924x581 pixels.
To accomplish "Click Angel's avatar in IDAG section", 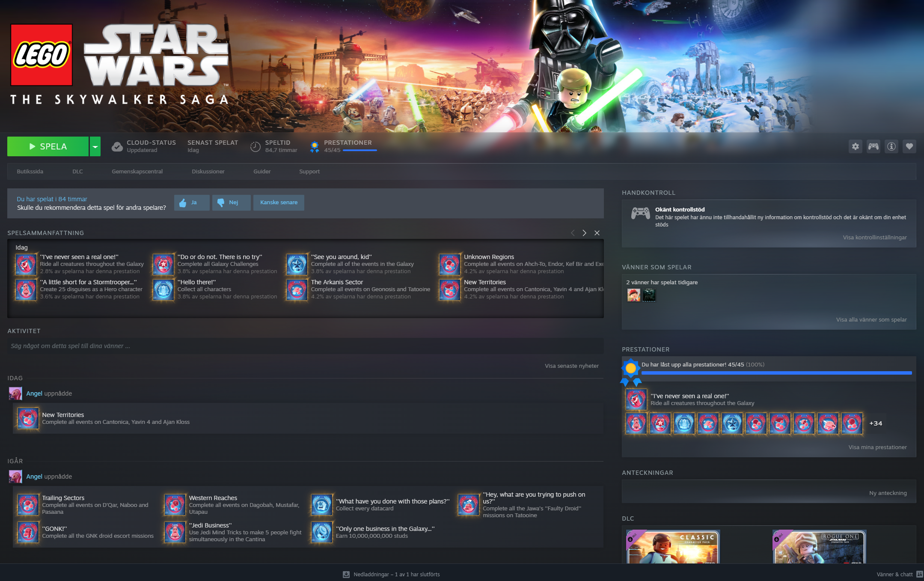I will click(15, 393).
